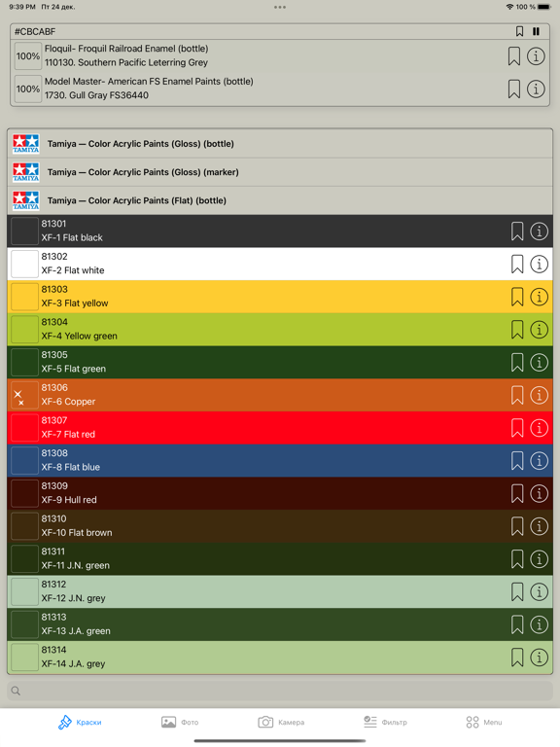Bookmark Model Master Gull Gray FS36440
This screenshot has height=747, width=560.
point(513,89)
